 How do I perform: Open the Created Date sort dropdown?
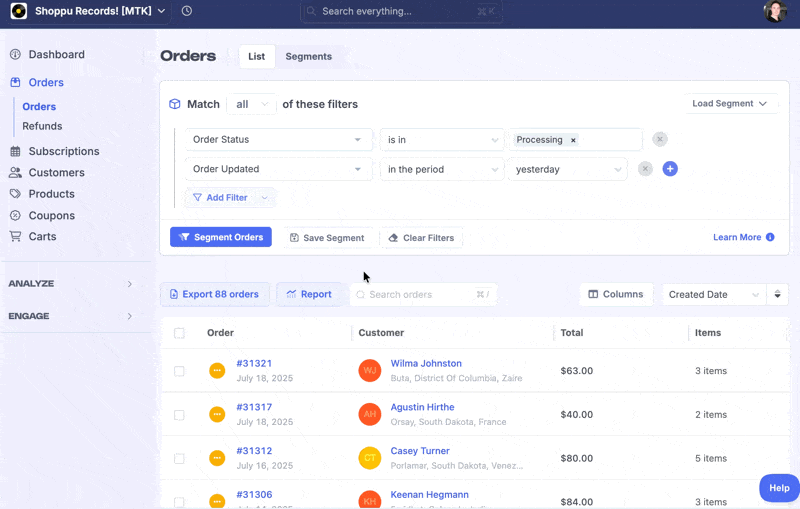[714, 294]
